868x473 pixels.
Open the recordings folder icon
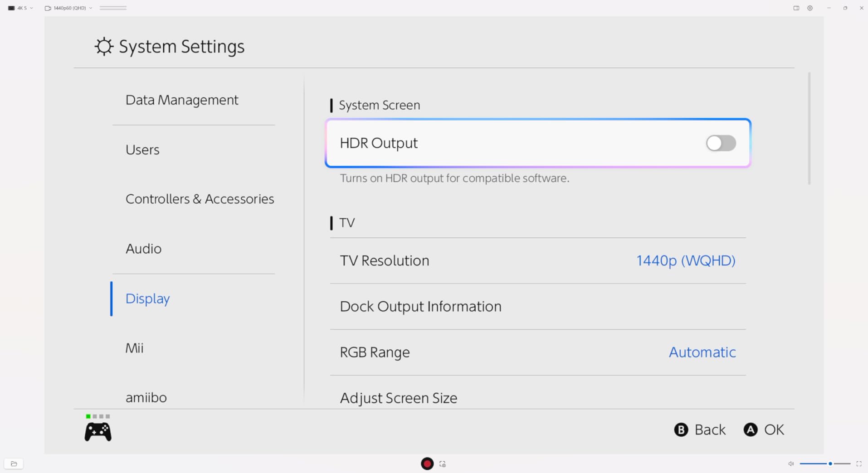(14, 463)
